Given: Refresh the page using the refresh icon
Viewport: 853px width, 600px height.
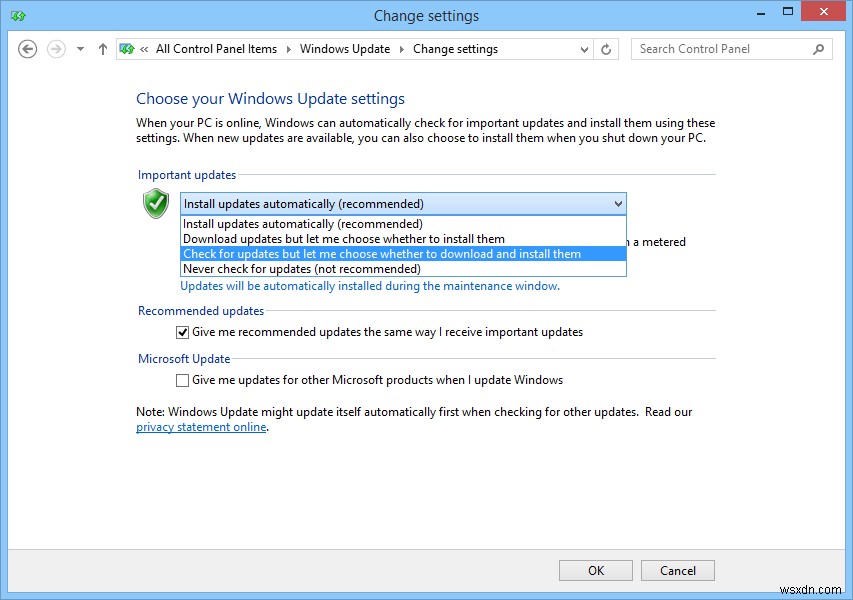Looking at the screenshot, I should click(606, 48).
